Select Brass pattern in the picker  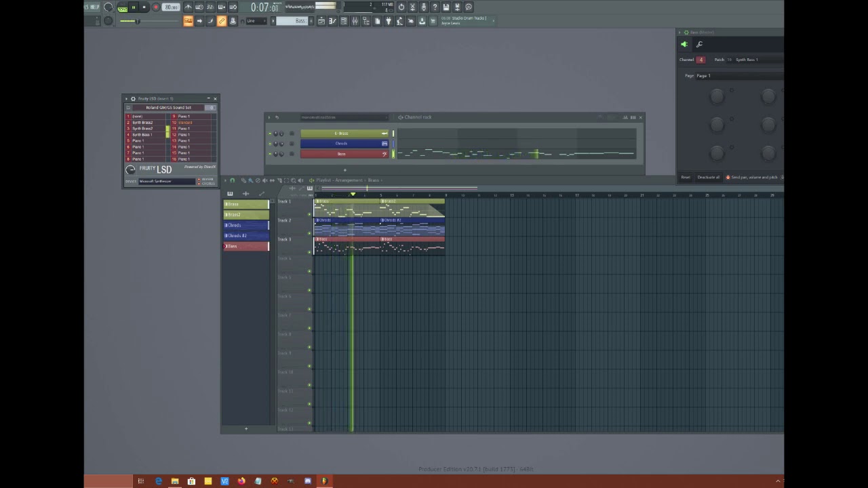(246, 204)
